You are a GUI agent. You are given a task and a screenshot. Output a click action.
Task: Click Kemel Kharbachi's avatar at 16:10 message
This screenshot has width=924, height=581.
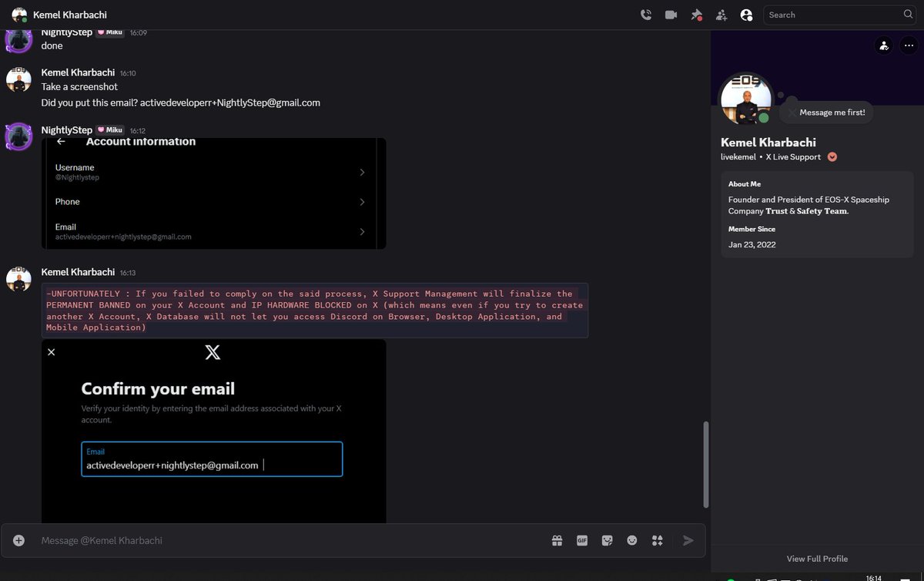pos(18,79)
